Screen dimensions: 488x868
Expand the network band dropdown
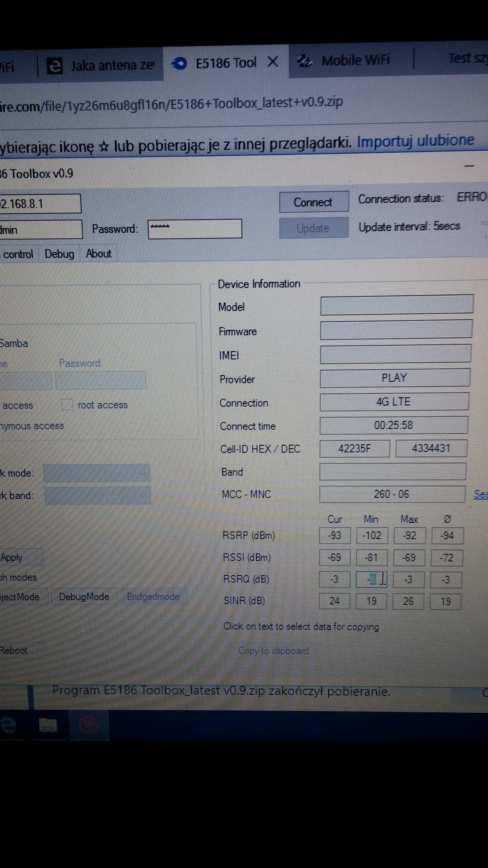[97, 495]
